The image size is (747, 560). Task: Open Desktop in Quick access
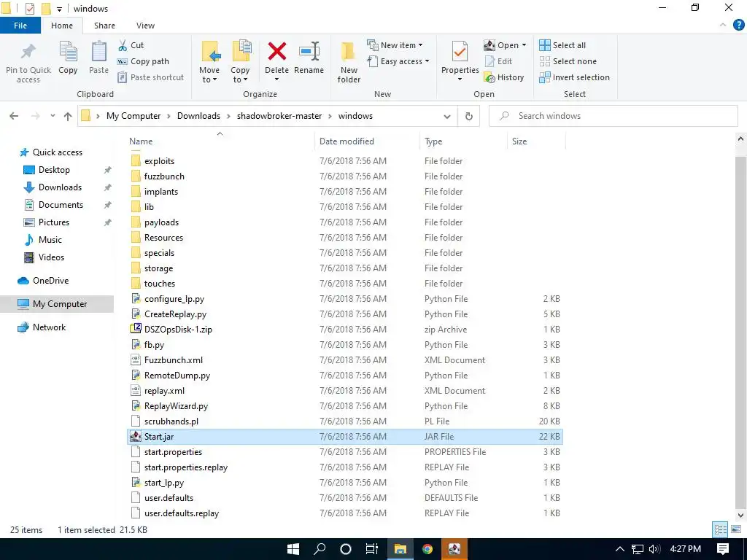[54, 170]
